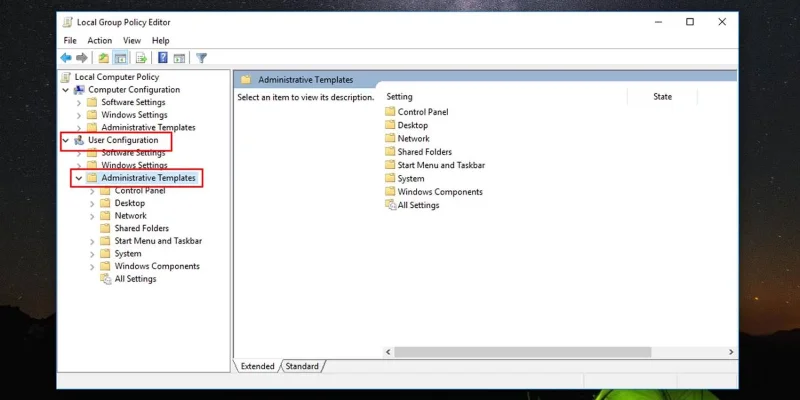Click the Back arrow toolbar icon
This screenshot has width=800, height=400.
coord(66,58)
